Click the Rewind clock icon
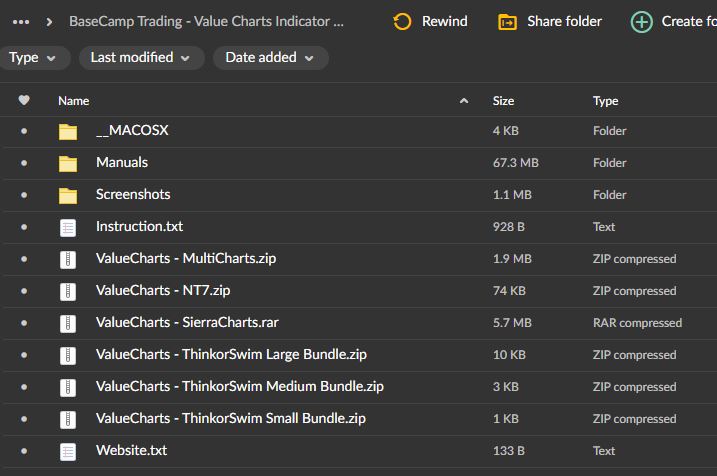 pyautogui.click(x=403, y=21)
